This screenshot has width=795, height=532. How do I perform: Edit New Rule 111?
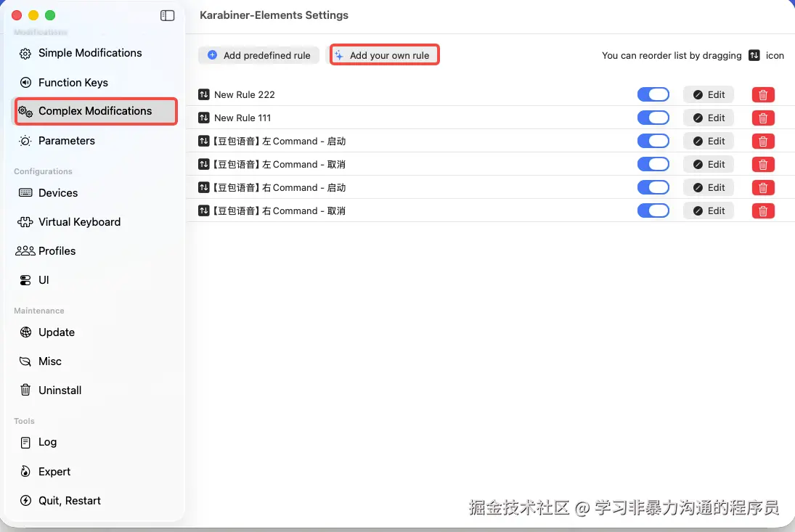[x=709, y=118]
